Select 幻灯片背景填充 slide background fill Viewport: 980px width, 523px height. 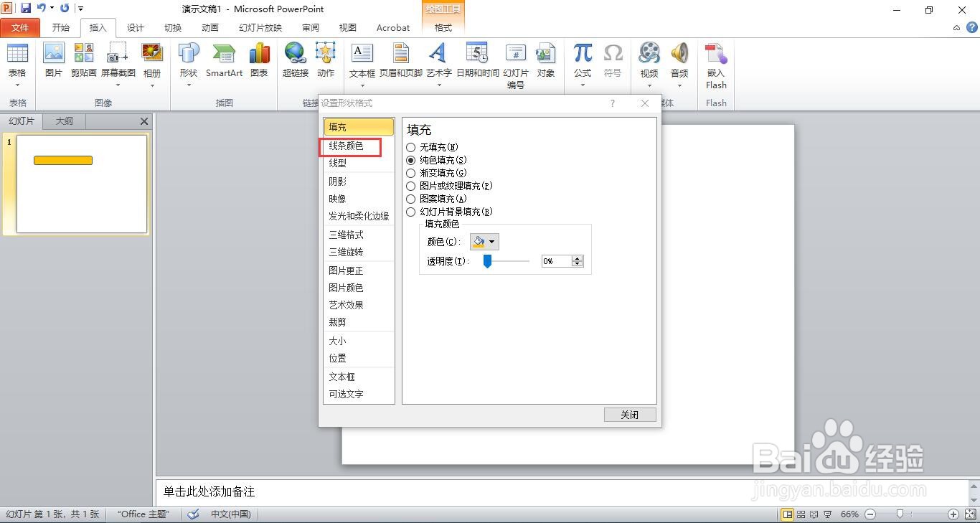(x=449, y=212)
